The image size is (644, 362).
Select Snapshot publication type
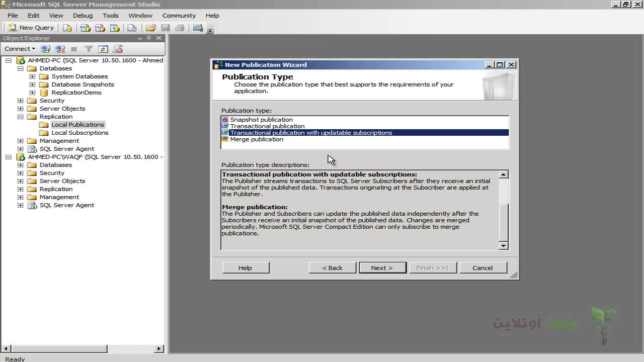coord(261,120)
